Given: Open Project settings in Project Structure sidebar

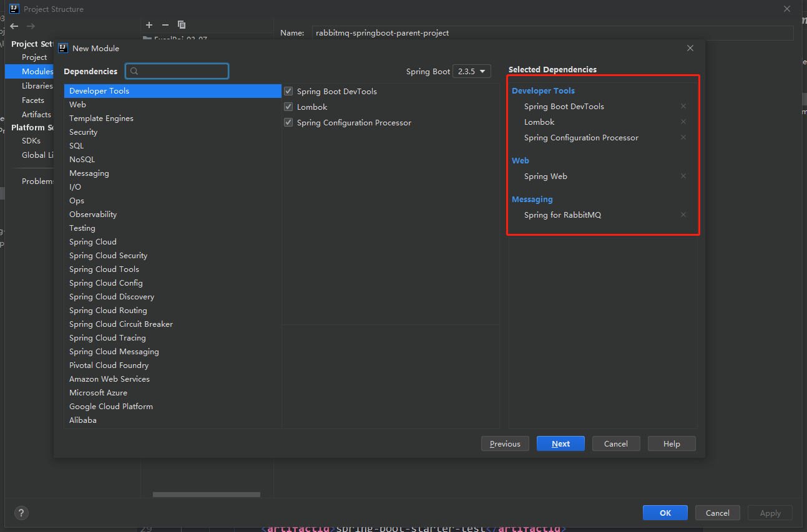Looking at the screenshot, I should 34,57.
